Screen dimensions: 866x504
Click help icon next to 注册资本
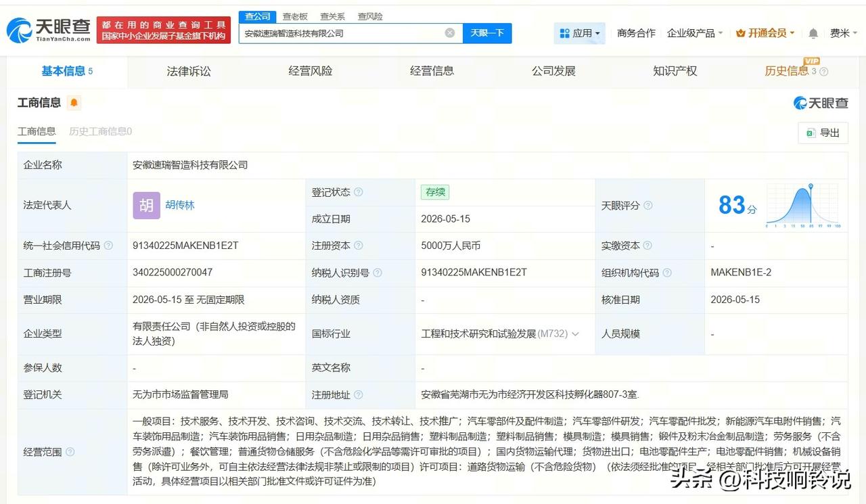[x=359, y=246]
